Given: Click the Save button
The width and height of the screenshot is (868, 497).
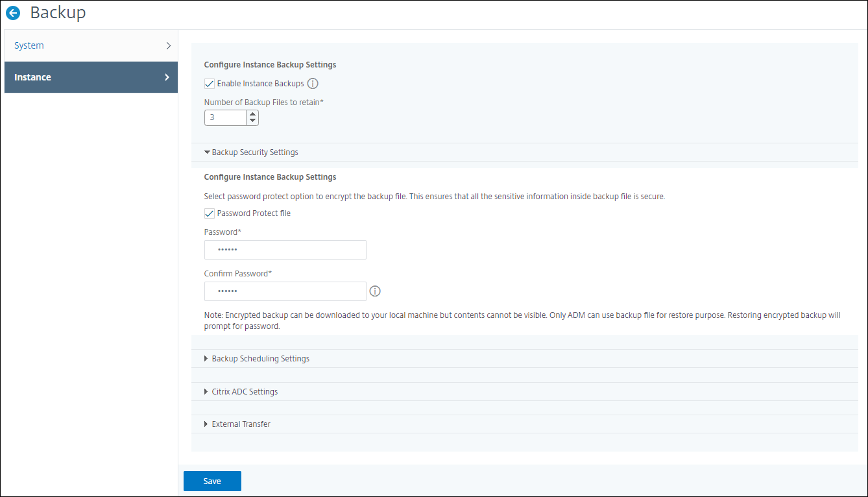Looking at the screenshot, I should point(212,481).
